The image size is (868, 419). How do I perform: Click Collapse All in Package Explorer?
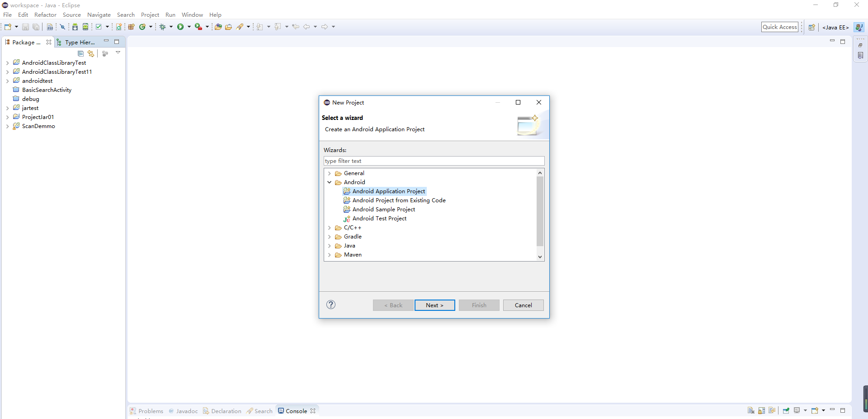[x=81, y=53]
